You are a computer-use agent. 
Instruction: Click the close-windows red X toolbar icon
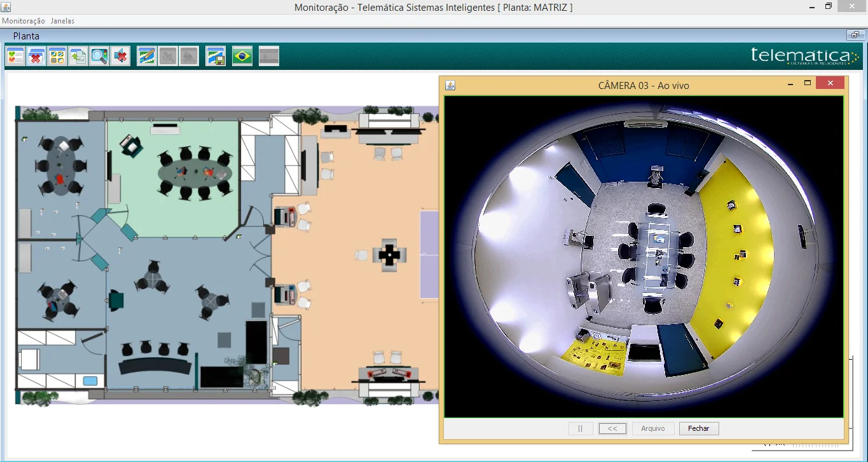pos(36,57)
